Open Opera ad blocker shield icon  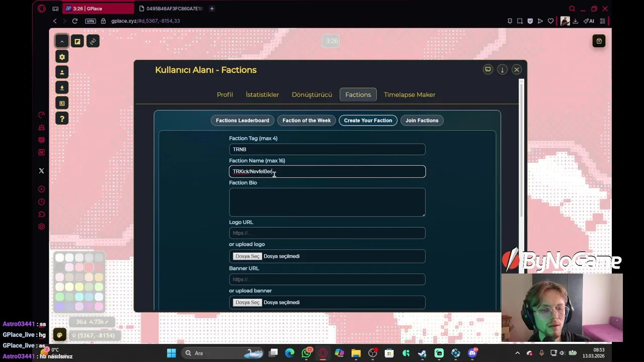tap(530, 21)
